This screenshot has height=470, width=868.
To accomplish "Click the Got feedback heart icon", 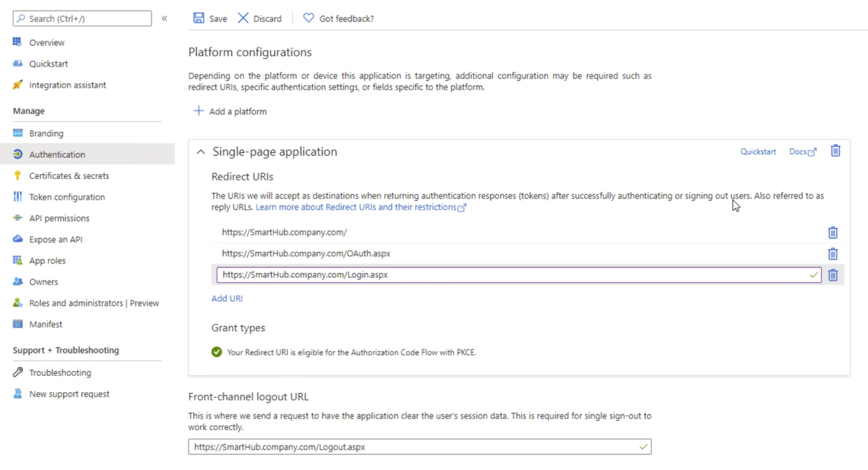I will pos(309,19).
